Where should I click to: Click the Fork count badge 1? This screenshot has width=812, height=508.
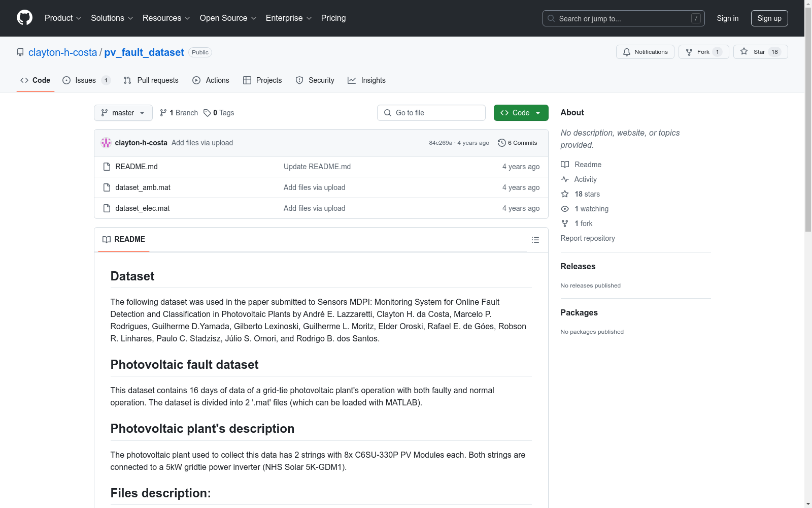tap(717, 52)
